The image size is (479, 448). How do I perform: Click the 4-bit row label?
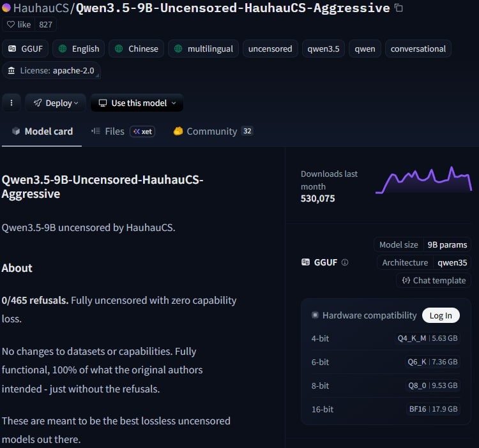point(320,338)
